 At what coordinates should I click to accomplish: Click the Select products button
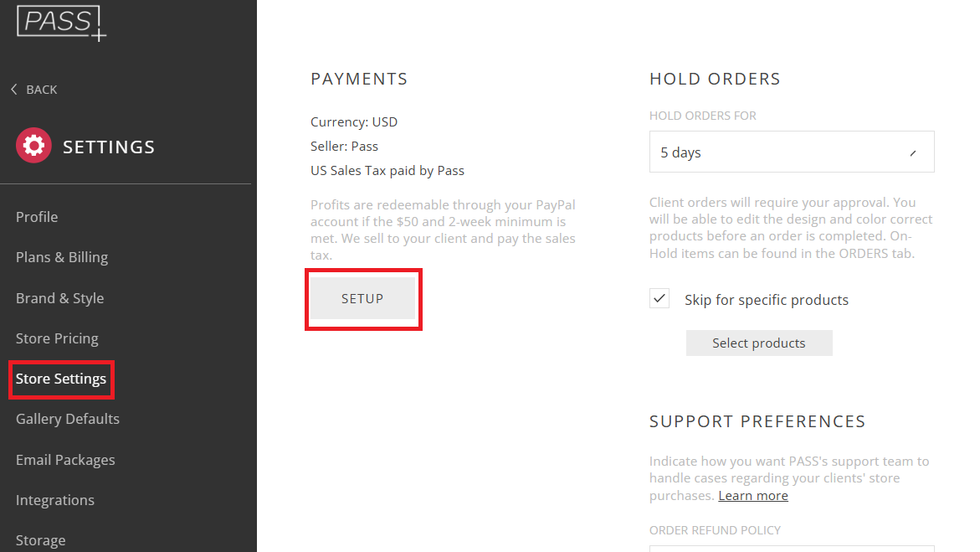click(x=759, y=343)
